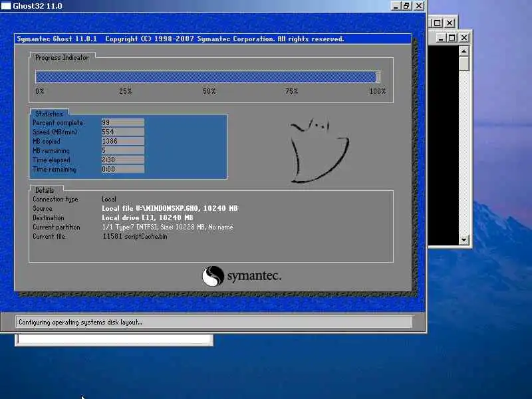The height and width of the screenshot is (399, 532).
Task: Maximize the rearmost background window
Action: tap(438, 23)
